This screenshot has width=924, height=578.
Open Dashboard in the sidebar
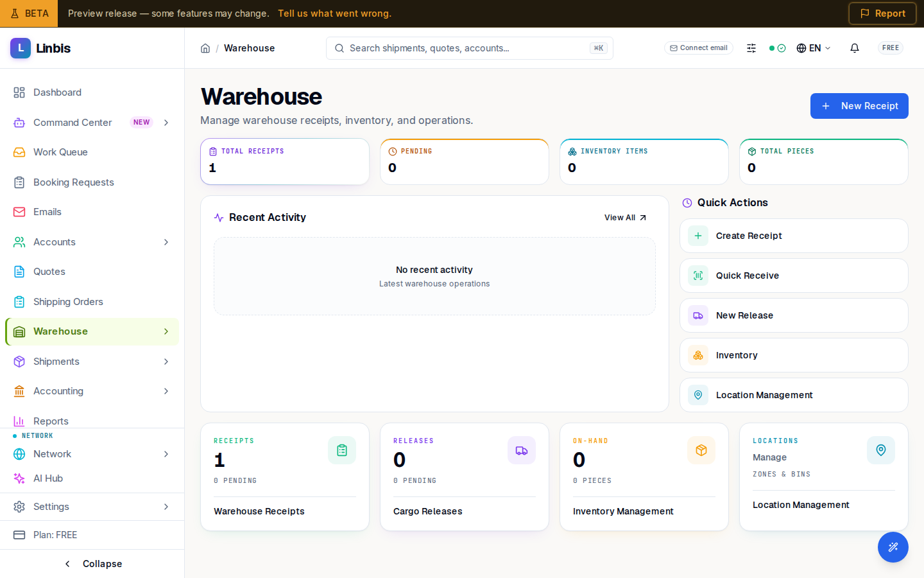(x=92, y=92)
